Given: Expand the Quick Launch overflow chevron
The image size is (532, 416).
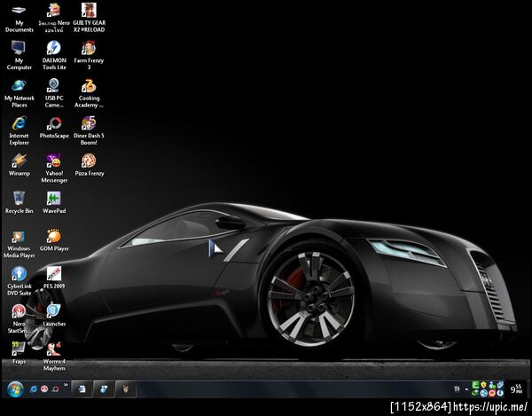Looking at the screenshot, I should (66, 385).
